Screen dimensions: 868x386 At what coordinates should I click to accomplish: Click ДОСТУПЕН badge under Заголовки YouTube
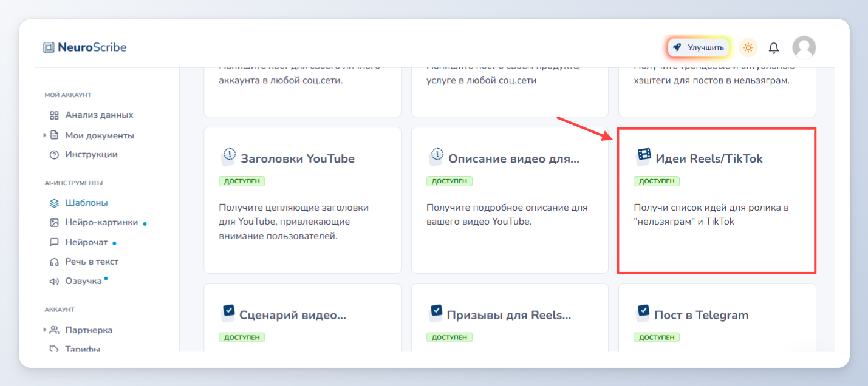[242, 181]
